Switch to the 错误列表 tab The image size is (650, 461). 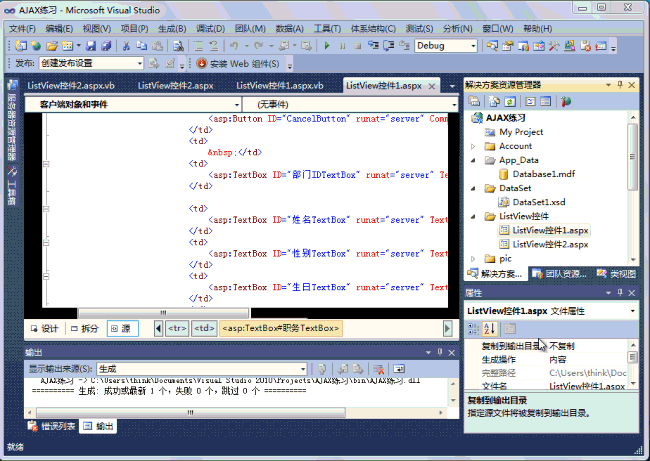coord(51,426)
